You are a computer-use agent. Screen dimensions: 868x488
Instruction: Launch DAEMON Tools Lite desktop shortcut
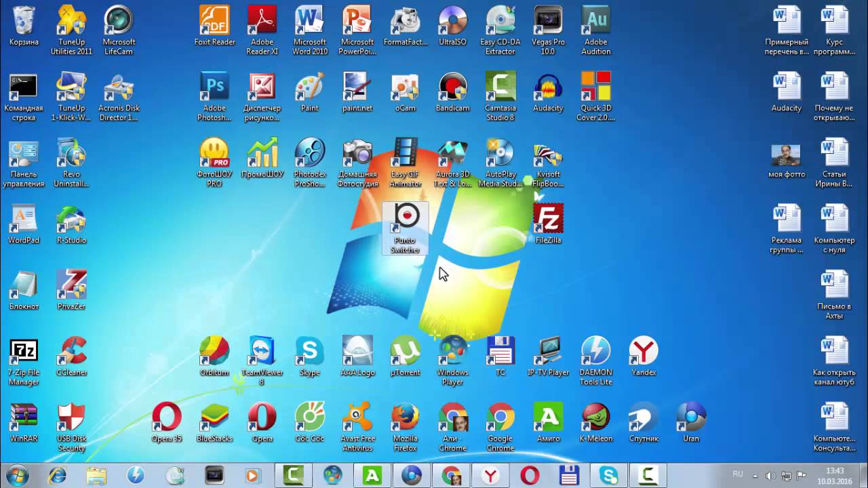coord(596,361)
